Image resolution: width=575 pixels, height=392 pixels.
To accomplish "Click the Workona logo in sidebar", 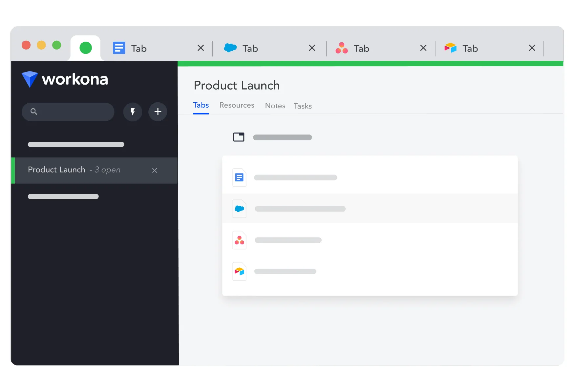I will point(65,79).
